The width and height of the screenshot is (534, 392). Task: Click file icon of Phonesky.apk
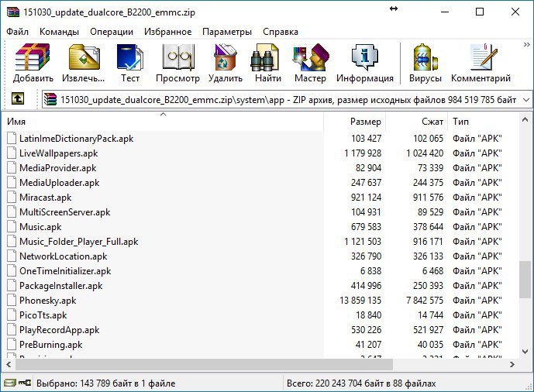pyautogui.click(x=12, y=300)
